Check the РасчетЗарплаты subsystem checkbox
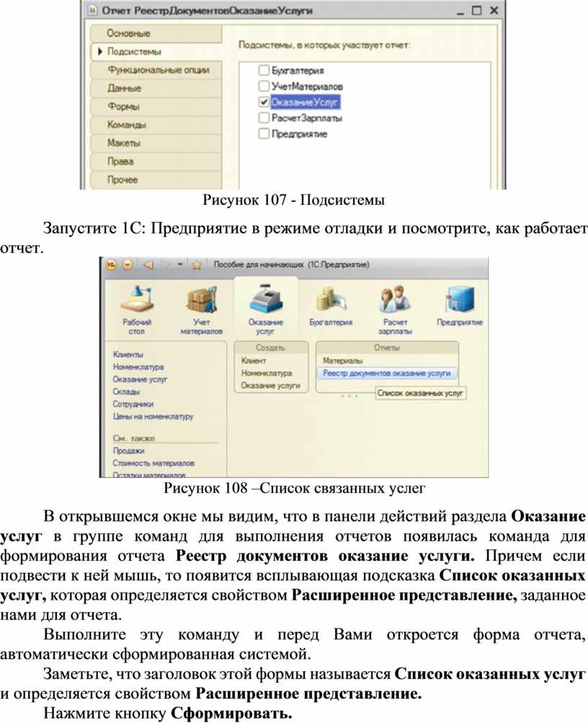588x723 pixels. (x=264, y=117)
